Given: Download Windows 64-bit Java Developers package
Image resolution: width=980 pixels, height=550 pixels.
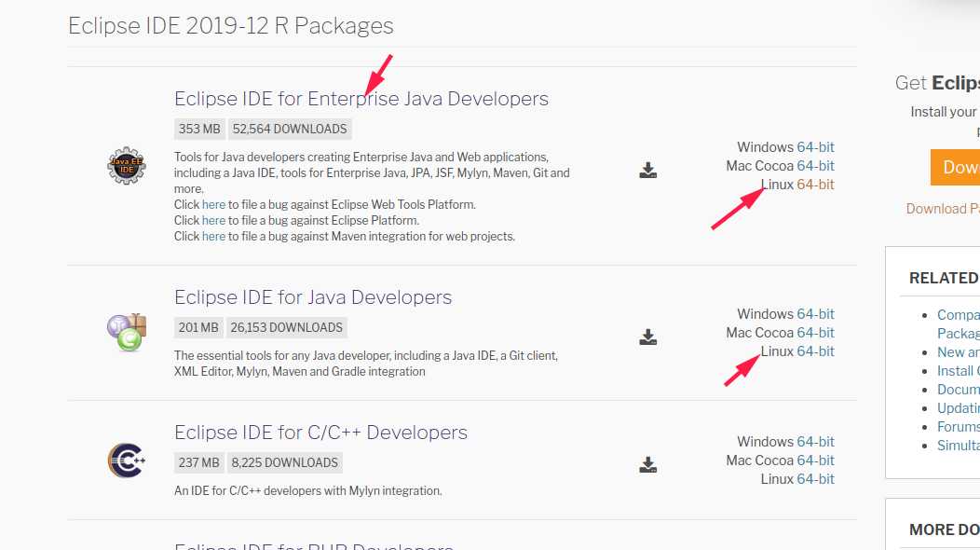Looking at the screenshot, I should (x=815, y=314).
